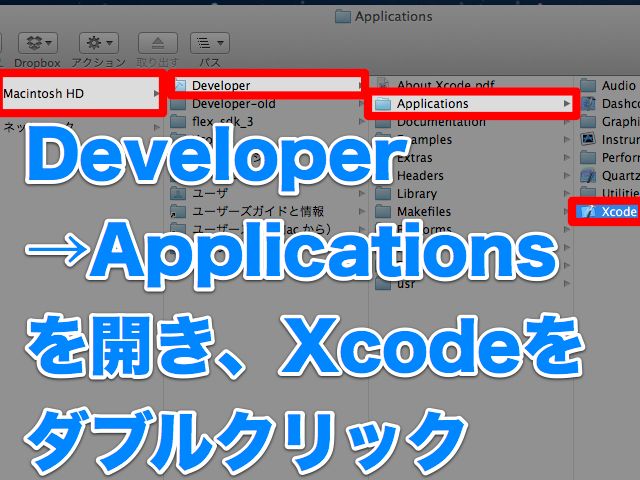Click the 取り出す eject button
Viewport: 640px width, 480px height.
coord(158,42)
